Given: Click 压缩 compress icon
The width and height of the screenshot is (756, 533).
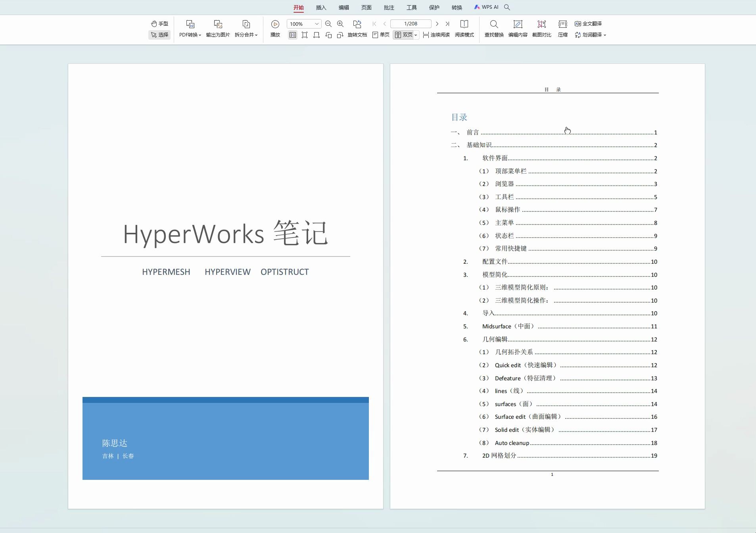Looking at the screenshot, I should (x=562, y=29).
